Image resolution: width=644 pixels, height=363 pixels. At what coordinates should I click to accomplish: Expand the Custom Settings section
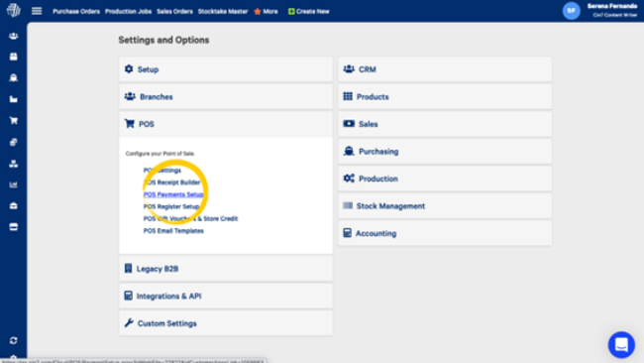click(x=226, y=323)
